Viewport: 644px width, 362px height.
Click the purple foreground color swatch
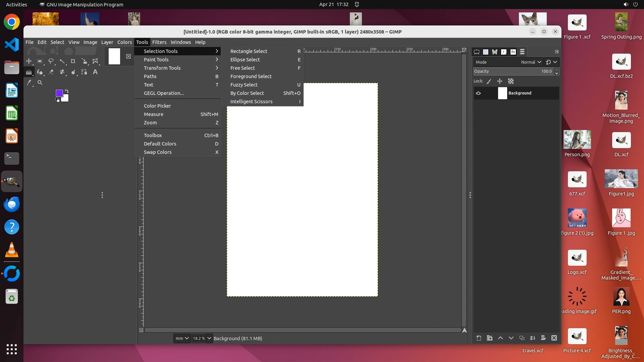coord(59,93)
